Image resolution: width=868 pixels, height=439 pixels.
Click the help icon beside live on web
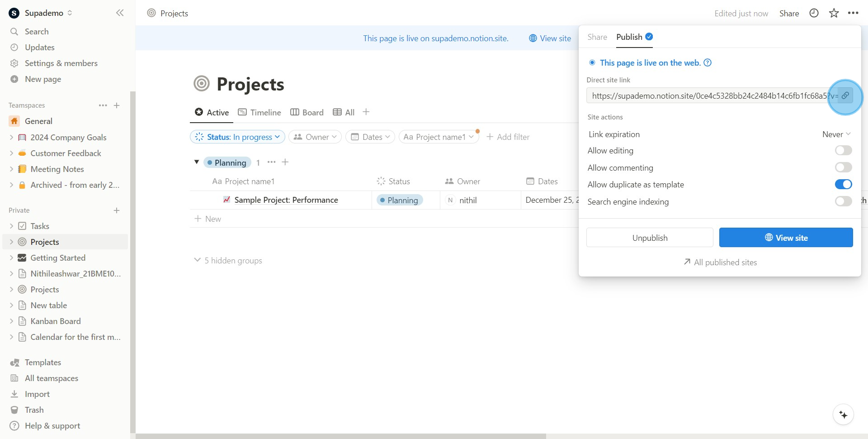tap(708, 63)
